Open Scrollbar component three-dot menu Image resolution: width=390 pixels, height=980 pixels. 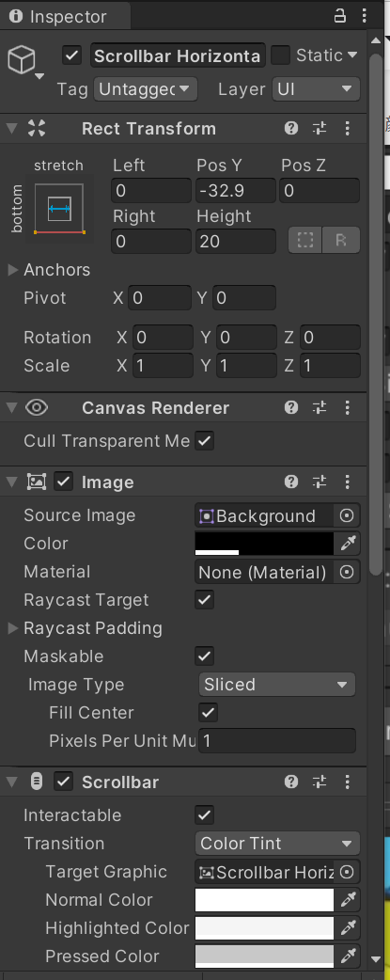[x=348, y=782]
